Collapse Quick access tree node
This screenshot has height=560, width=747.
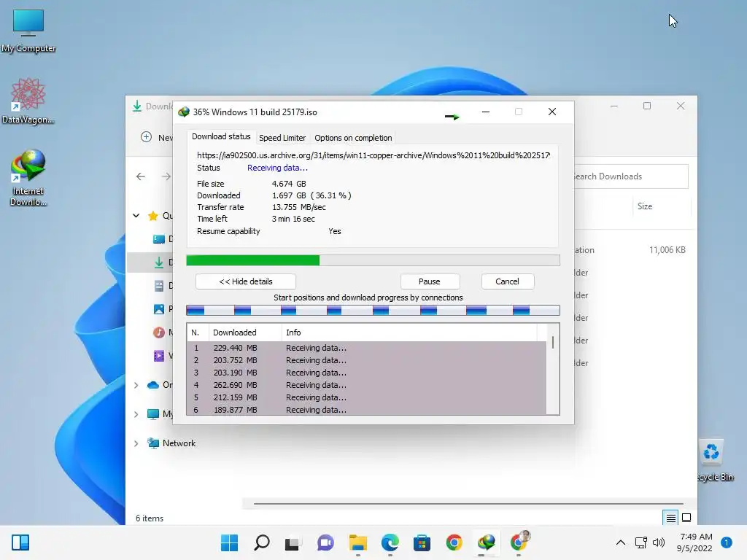136,216
